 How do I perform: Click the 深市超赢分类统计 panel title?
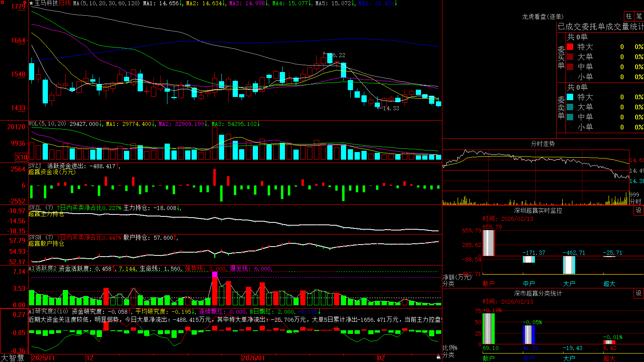coord(538,293)
